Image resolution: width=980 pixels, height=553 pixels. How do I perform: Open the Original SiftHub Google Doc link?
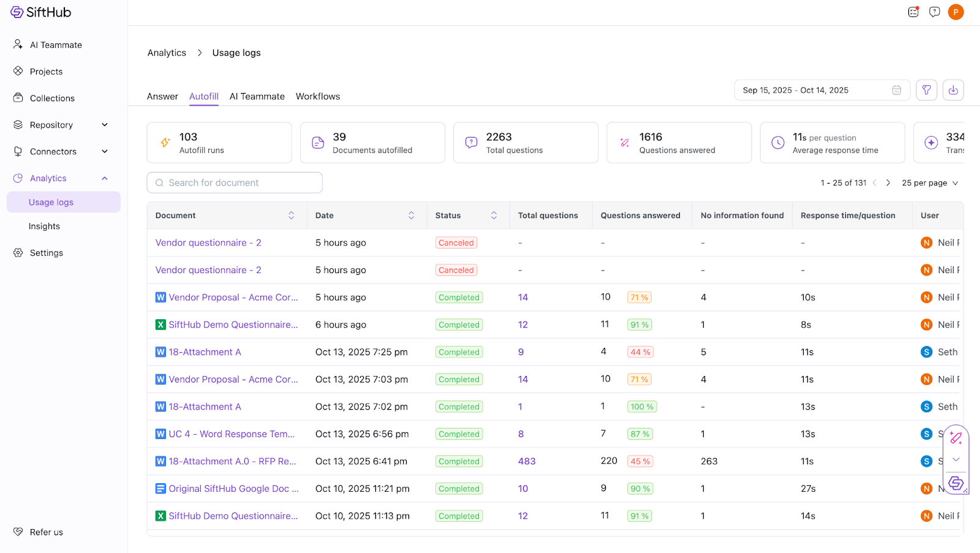[233, 489]
